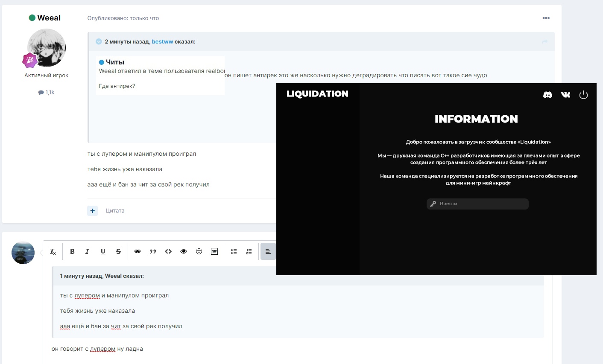Open Weeal's profile avatar

pyautogui.click(x=47, y=48)
